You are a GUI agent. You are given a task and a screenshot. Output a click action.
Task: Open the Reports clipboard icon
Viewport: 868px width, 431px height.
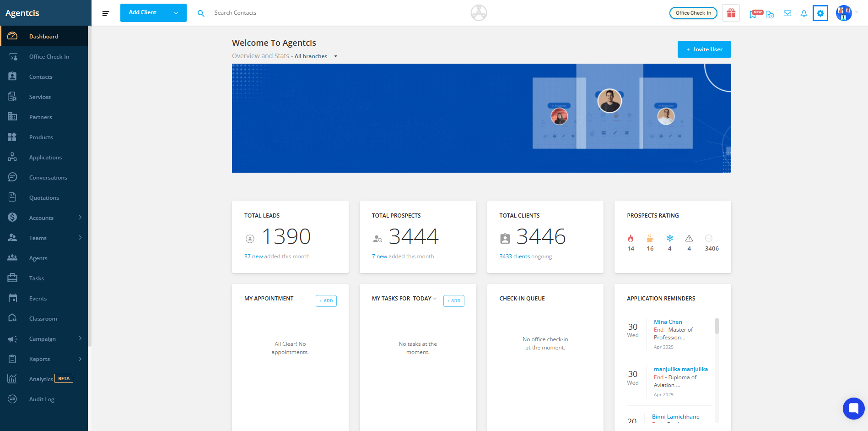[12, 359]
